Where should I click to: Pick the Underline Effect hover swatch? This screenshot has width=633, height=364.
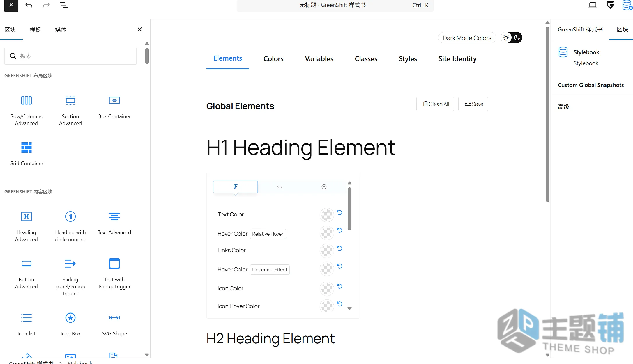click(327, 269)
